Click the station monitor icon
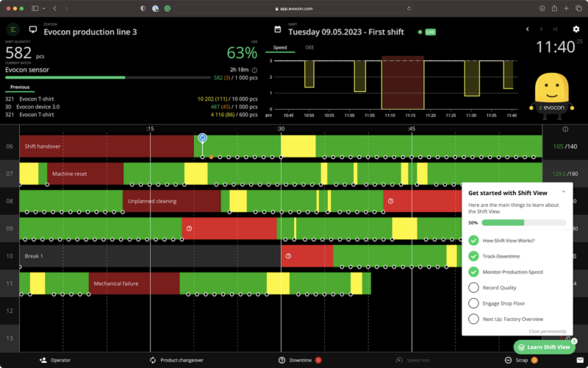Screen dimensions: 588x368 pos(33,29)
